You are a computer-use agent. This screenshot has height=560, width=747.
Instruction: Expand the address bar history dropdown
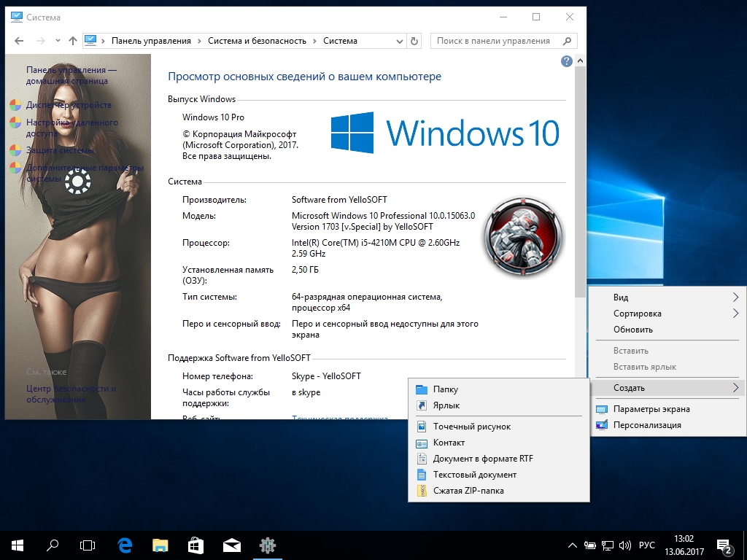400,41
